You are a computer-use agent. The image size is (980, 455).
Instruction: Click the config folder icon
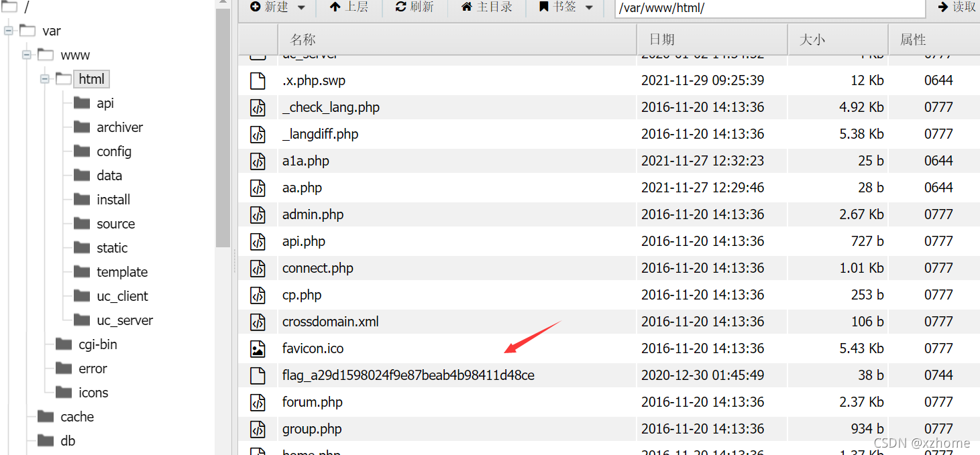[x=82, y=151]
